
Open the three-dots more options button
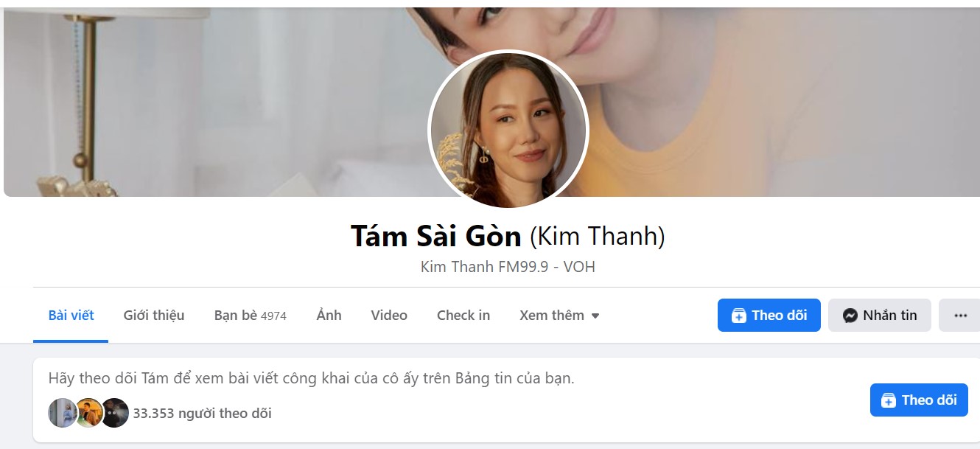point(960,316)
